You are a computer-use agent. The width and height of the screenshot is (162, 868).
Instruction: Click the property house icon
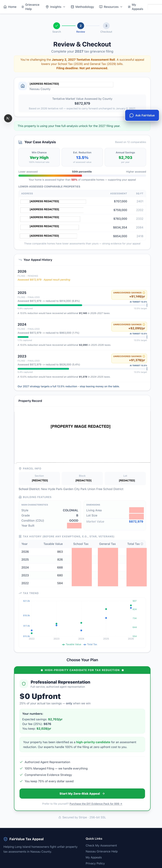[x=23, y=86]
